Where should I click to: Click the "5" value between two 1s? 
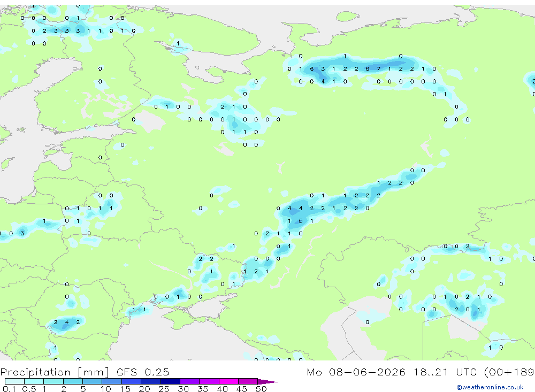(x=301, y=221)
